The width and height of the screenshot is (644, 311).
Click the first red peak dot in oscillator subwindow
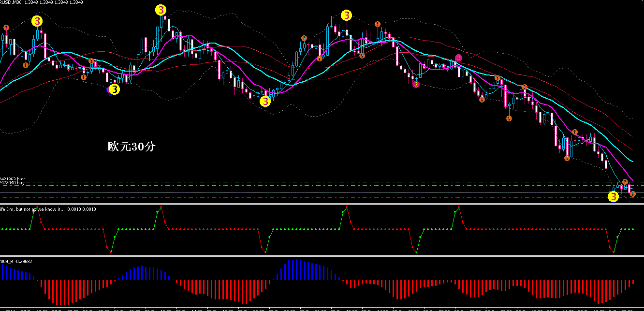coord(38,207)
